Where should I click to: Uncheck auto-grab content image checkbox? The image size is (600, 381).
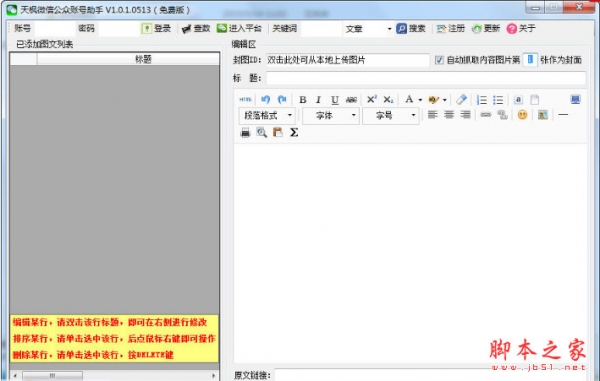439,60
